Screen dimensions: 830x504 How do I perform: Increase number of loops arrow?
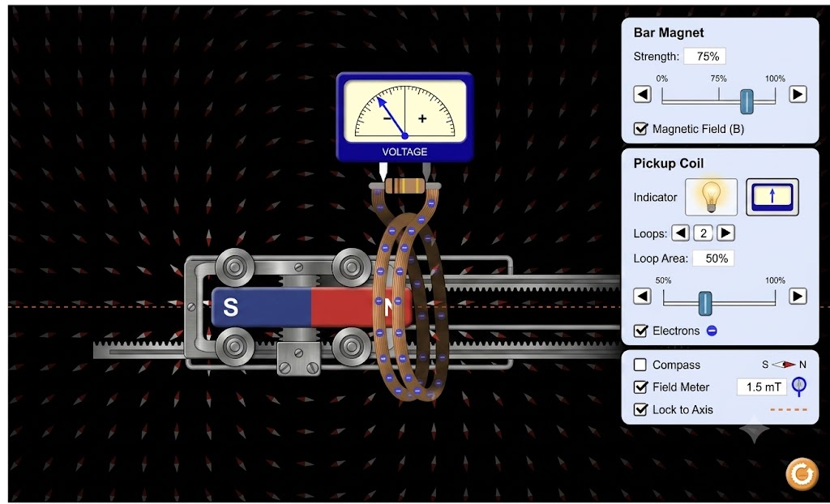(725, 233)
